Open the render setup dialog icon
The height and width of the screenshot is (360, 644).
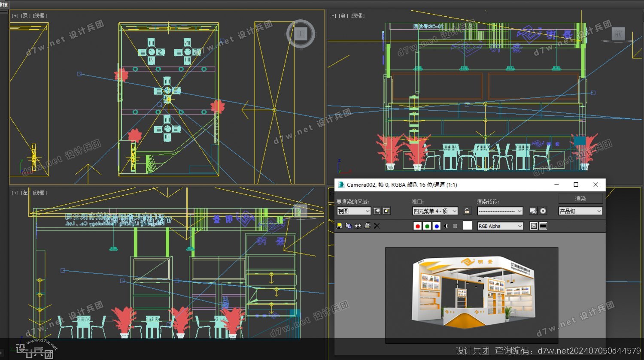tap(533, 211)
